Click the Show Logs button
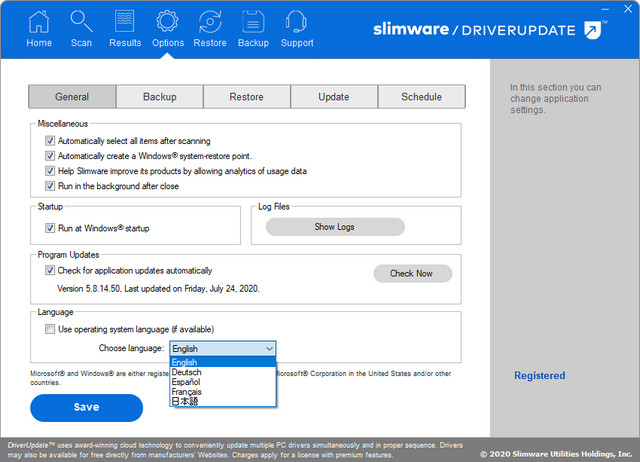This screenshot has height=462, width=640. pos(334,227)
